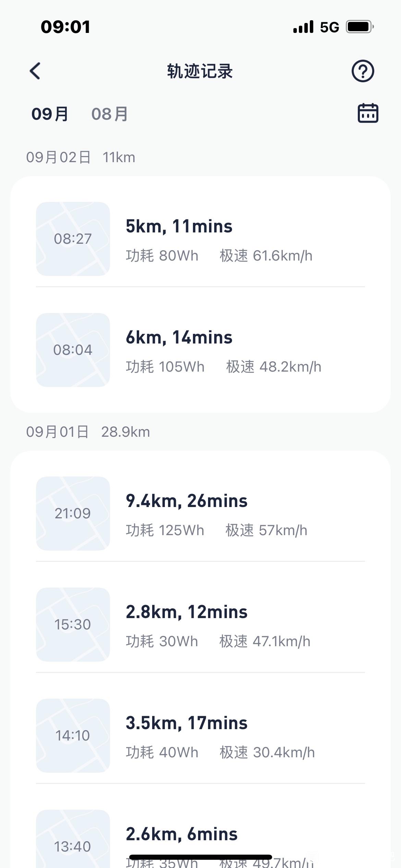
Task: Open the 21:09 trip map thumbnail
Action: click(x=73, y=514)
